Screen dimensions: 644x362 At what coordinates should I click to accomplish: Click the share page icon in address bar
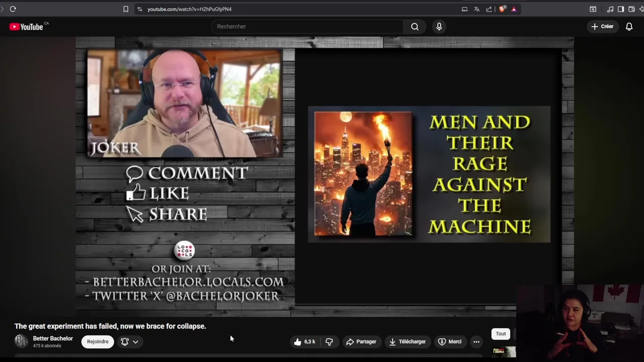click(x=489, y=9)
